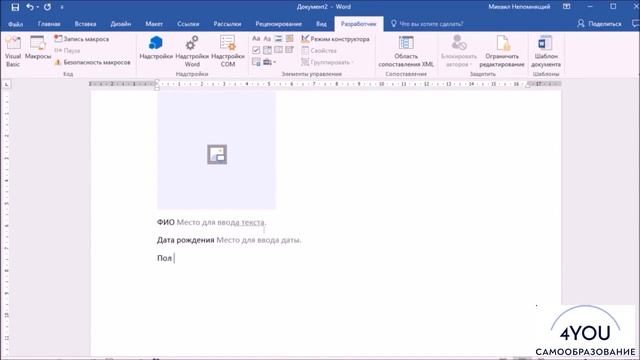The width and height of the screenshot is (640, 360).
Task: Insert a Date Picker content control
Action: (289, 50)
